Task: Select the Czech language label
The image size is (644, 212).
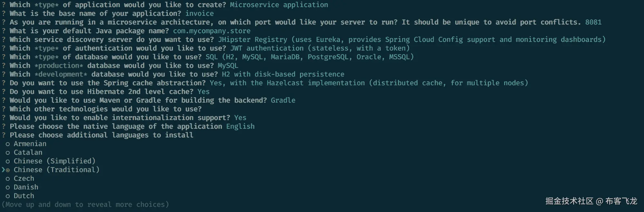Action: 24,178
